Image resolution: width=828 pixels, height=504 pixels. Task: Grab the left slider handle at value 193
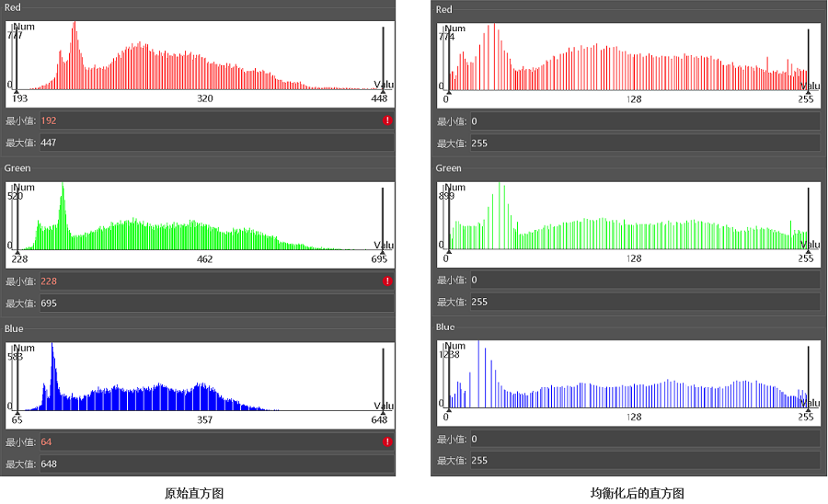pos(16,90)
